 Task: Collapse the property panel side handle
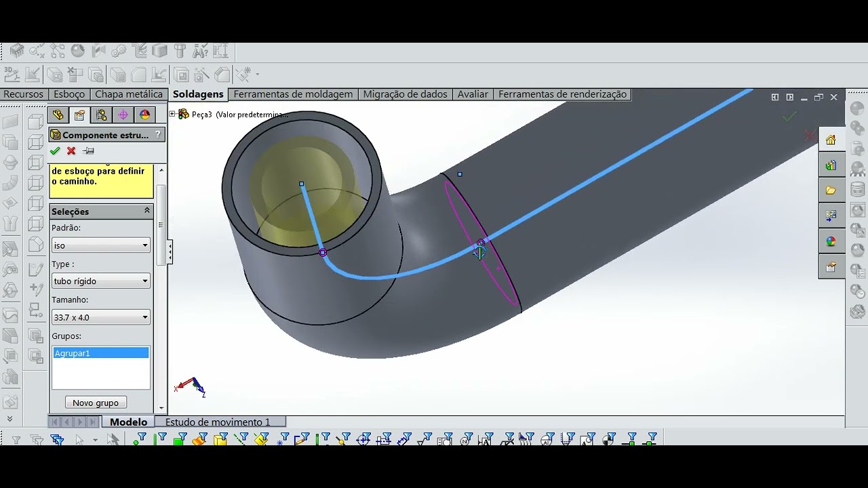(170, 252)
